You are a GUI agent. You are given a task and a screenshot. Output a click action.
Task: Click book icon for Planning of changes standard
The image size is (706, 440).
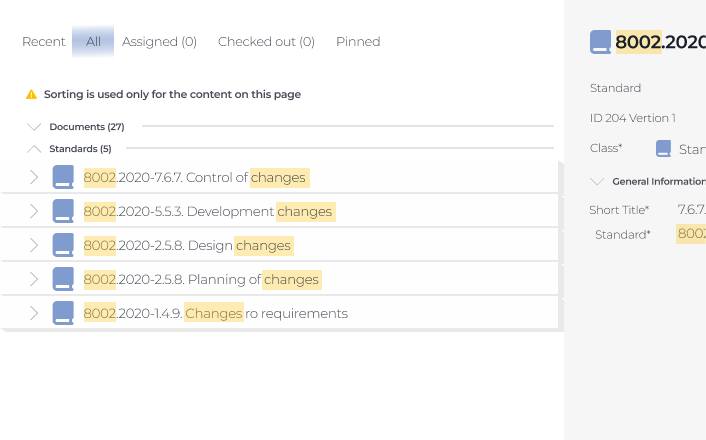63,279
